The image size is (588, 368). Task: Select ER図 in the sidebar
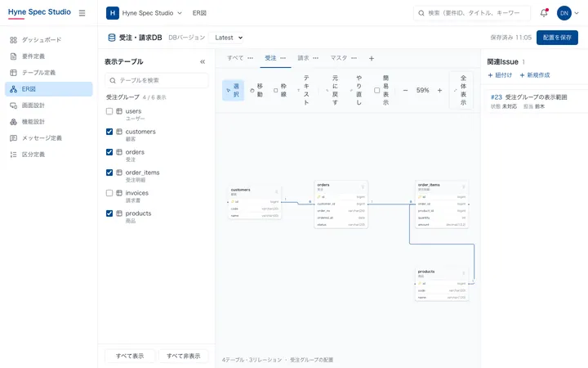pos(49,89)
